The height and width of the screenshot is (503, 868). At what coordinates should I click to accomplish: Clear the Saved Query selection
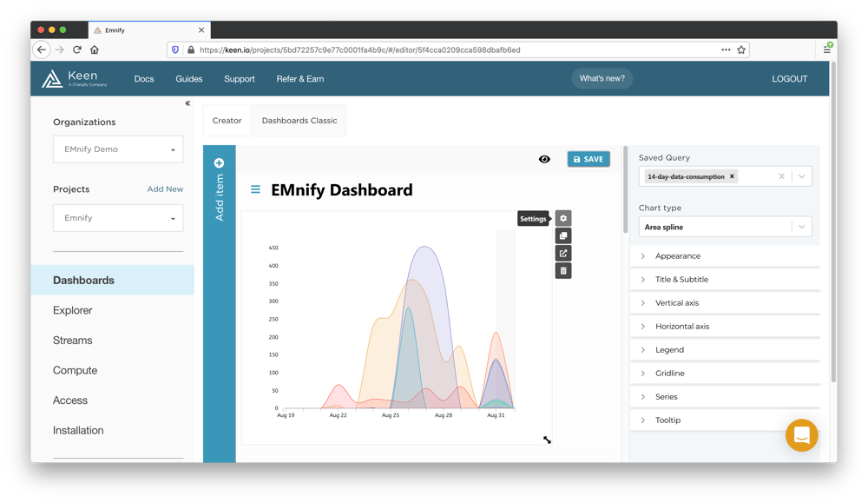coord(782,176)
